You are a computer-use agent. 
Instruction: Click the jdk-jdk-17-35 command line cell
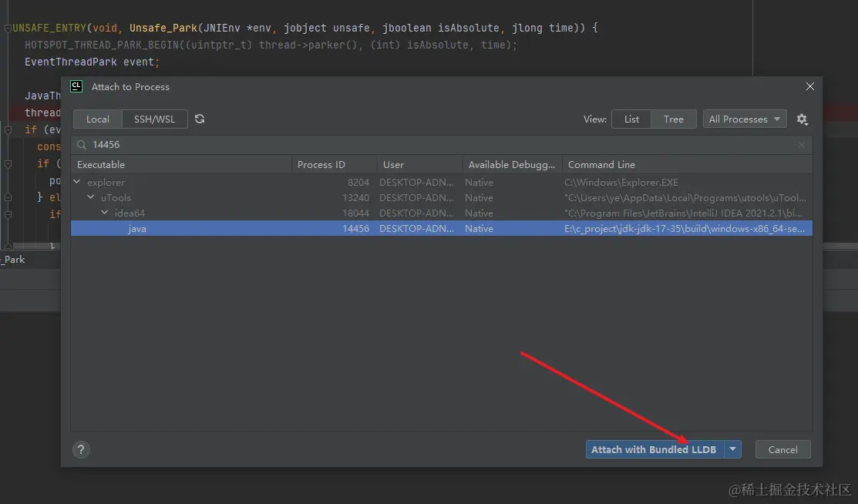tap(685, 228)
